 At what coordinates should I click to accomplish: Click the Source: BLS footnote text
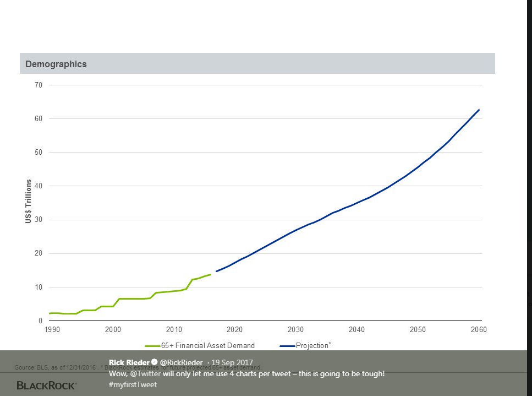coord(138,367)
